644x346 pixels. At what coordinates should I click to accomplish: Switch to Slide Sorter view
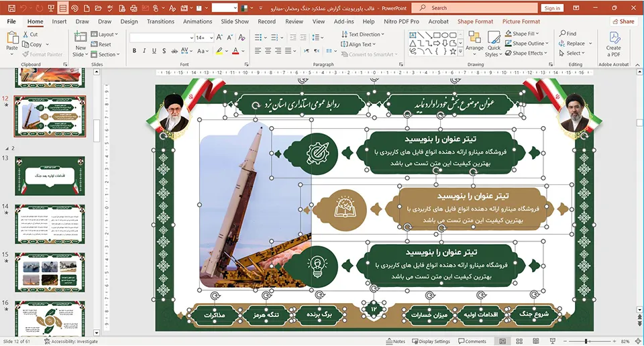tap(519, 341)
